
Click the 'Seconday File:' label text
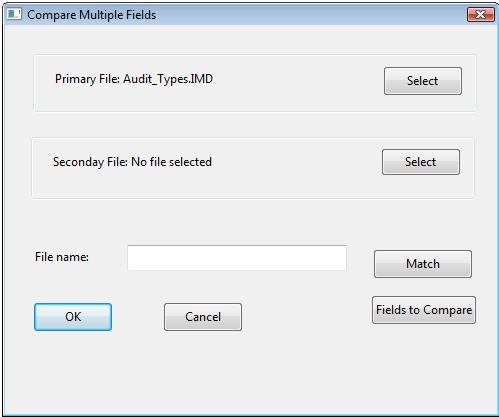90,162
